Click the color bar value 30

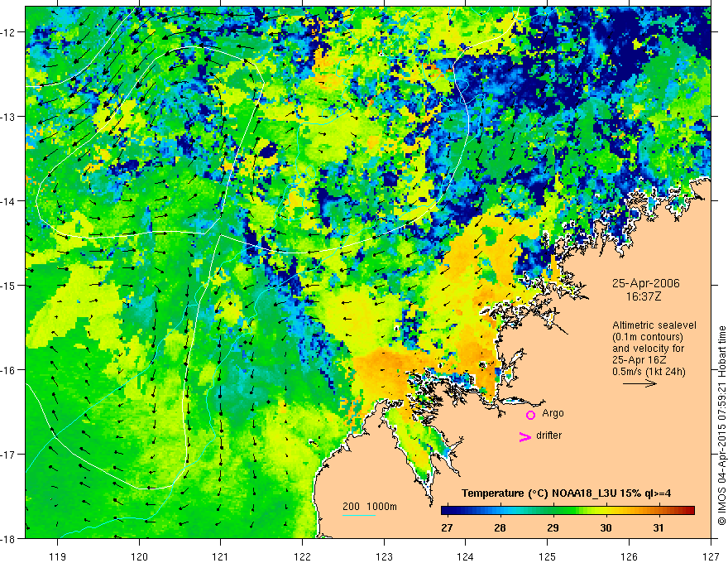[606, 527]
